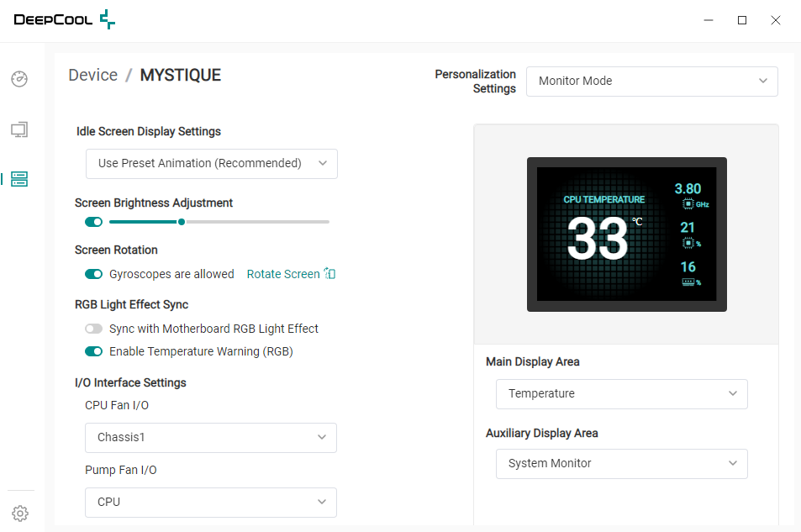
Task: Maximize the DeepCool window
Action: tap(742, 20)
